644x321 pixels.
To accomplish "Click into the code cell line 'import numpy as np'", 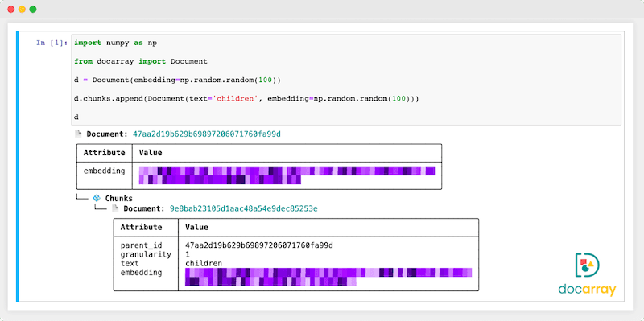I will pos(116,43).
